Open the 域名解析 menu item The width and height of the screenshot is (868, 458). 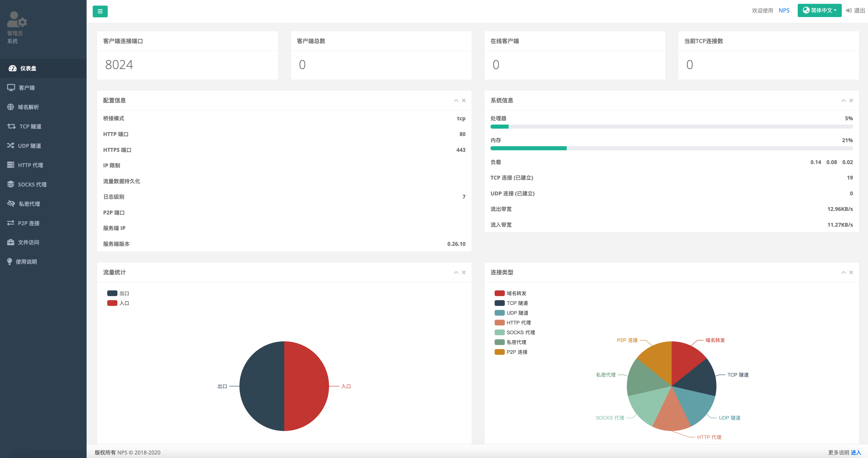(x=43, y=107)
